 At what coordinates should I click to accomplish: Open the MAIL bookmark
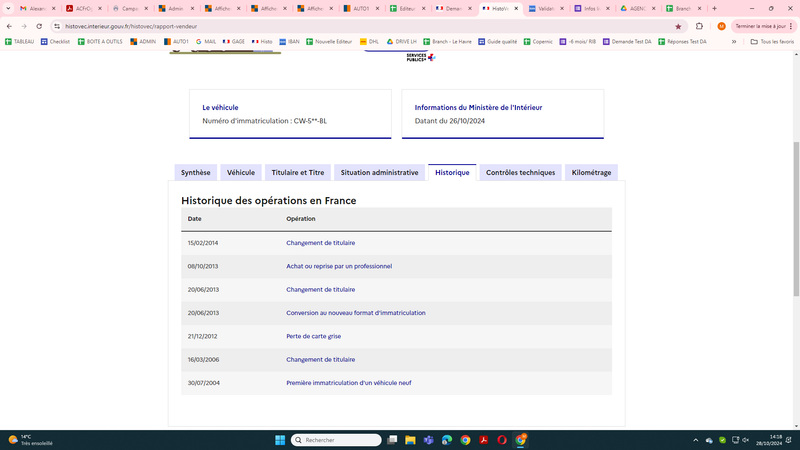coord(206,42)
